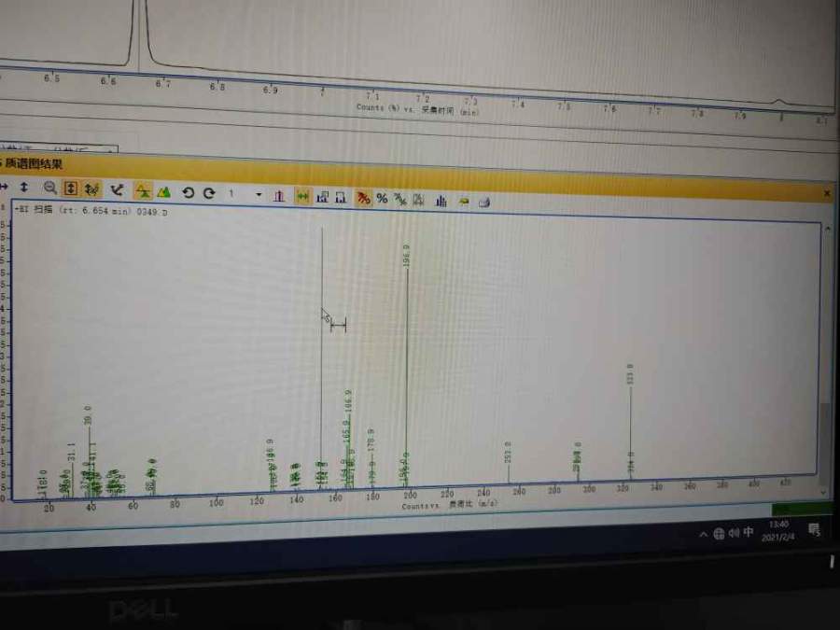Viewport: 840px width, 630px height.
Task: Click the yellow tag label icon
Action: click(x=464, y=202)
